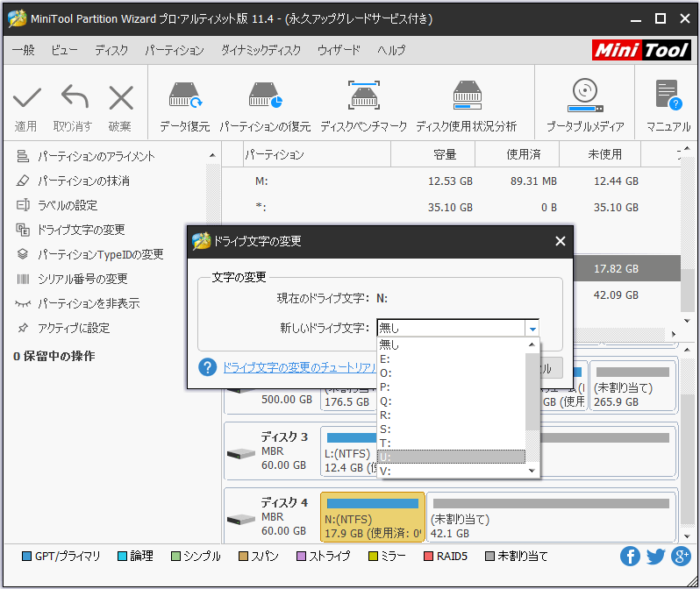700x589 pixels.
Task: Click the Apply (適用) checkmark icon
Action: tap(27, 98)
